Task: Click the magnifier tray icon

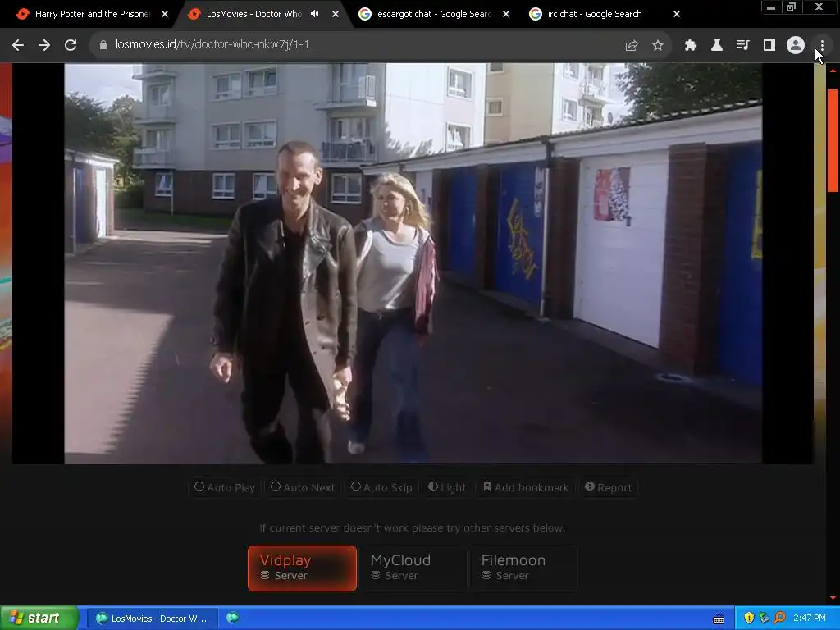Action: pos(779,619)
